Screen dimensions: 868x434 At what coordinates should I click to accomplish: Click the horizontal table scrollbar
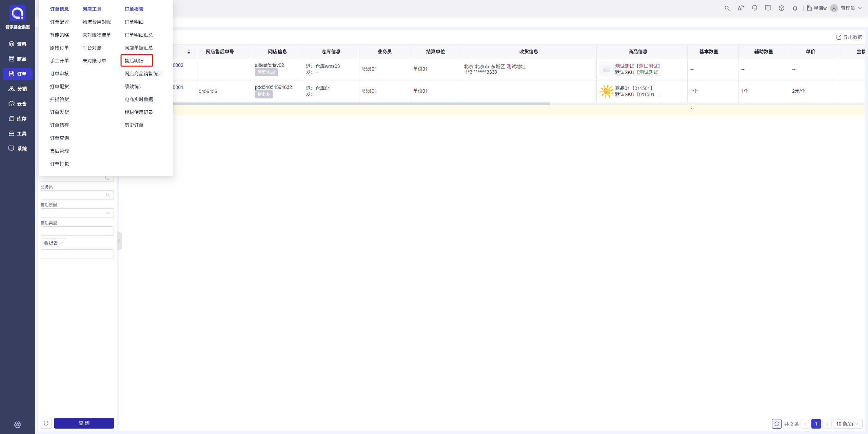coord(361,104)
